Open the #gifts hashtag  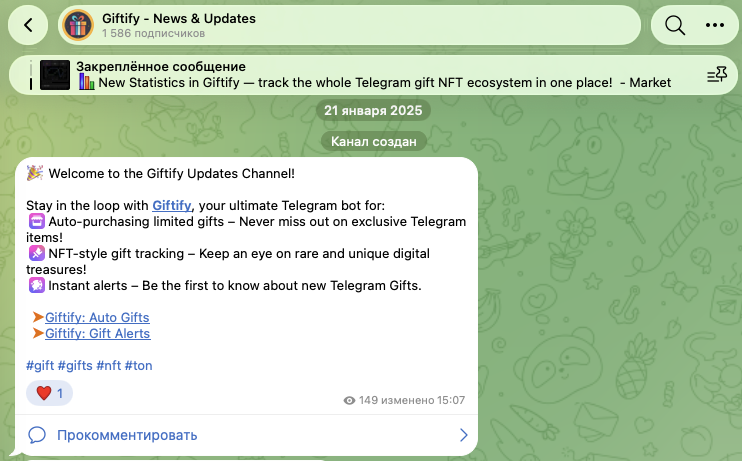pos(75,365)
